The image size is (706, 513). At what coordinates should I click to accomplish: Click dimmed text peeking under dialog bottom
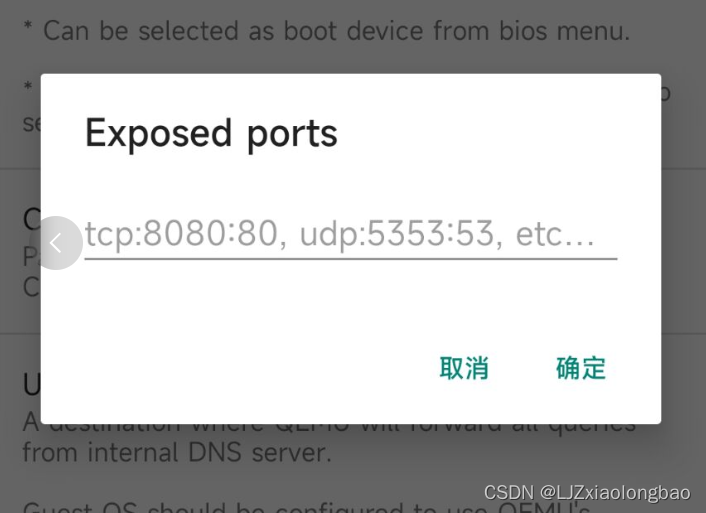329,427
